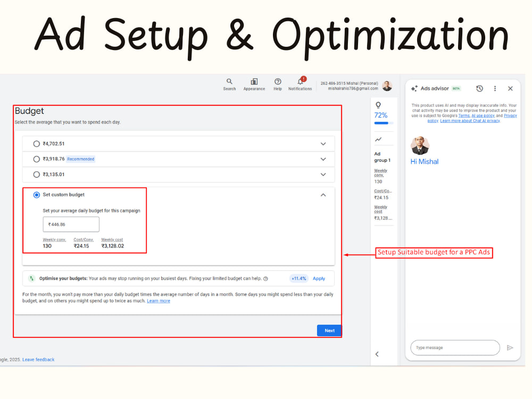This screenshot has height=399, width=532.
Task: Expand the ₹3,918.76 option details
Action: (x=323, y=159)
